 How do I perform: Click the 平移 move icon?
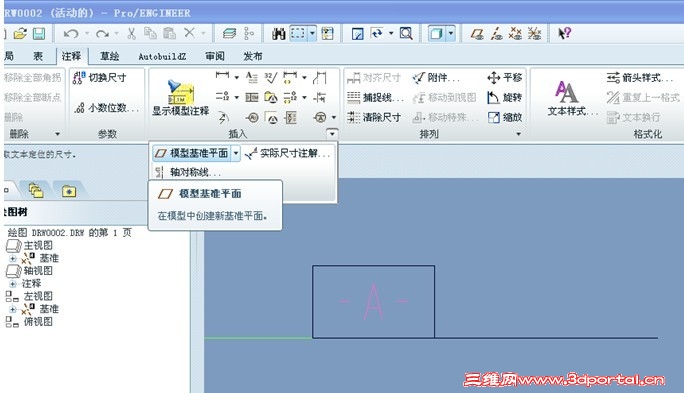click(x=504, y=78)
